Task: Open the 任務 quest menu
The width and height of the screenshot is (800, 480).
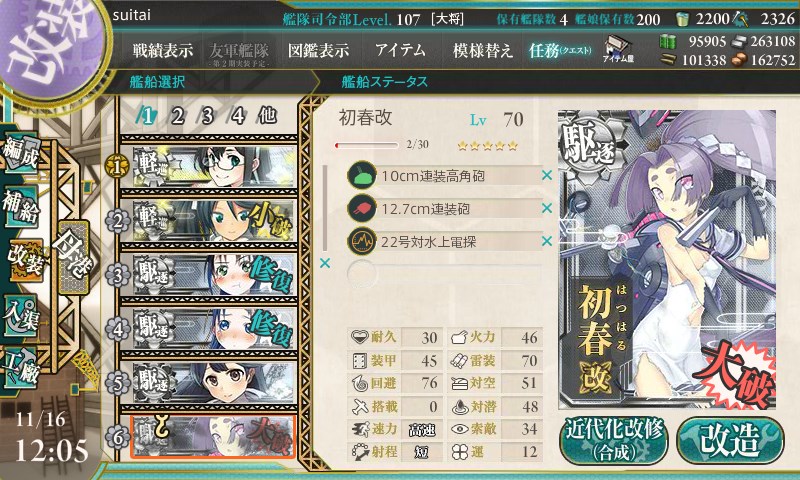Action: [560, 50]
